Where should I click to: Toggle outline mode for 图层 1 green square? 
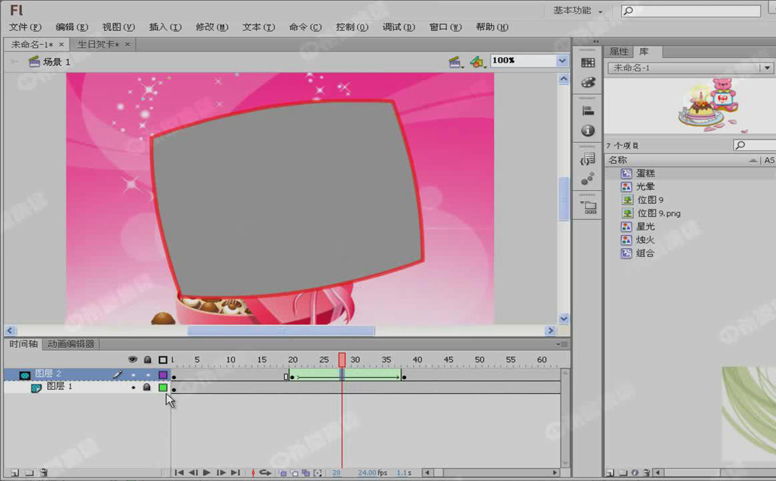(162, 387)
